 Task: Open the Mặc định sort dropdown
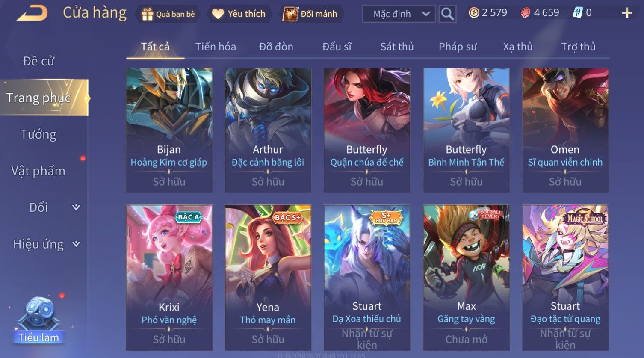(x=399, y=14)
